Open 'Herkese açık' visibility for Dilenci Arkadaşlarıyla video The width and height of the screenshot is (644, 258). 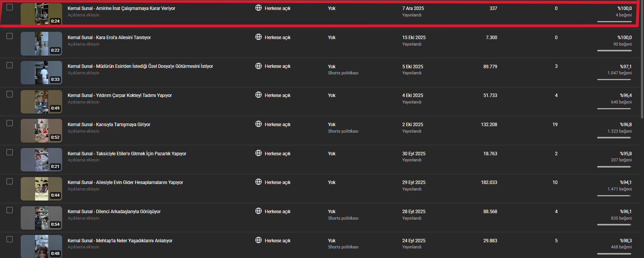[277, 212]
